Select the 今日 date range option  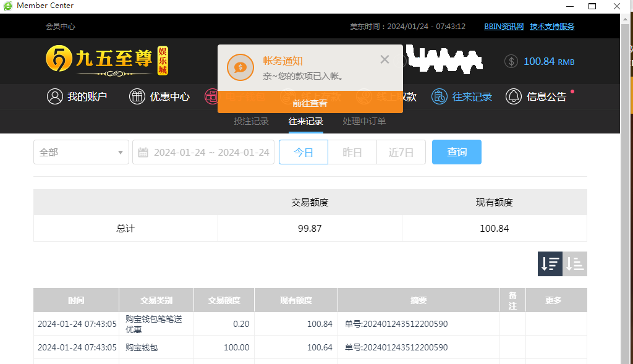click(303, 152)
